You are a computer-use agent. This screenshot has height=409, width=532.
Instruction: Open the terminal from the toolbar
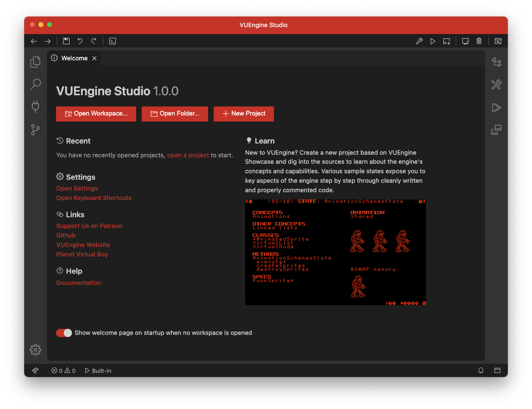point(112,41)
